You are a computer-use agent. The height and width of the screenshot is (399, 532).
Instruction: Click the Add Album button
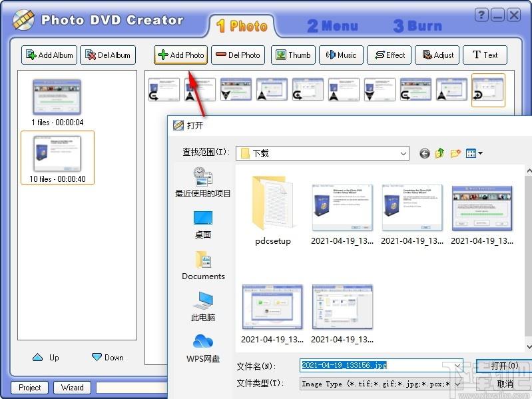49,55
